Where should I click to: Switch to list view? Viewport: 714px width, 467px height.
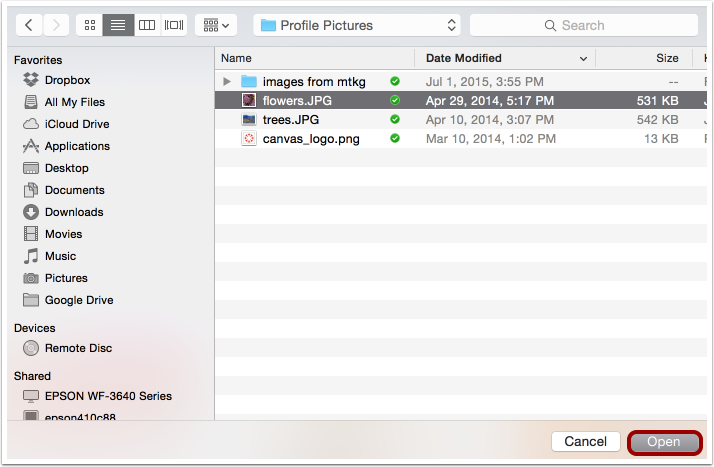[118, 25]
